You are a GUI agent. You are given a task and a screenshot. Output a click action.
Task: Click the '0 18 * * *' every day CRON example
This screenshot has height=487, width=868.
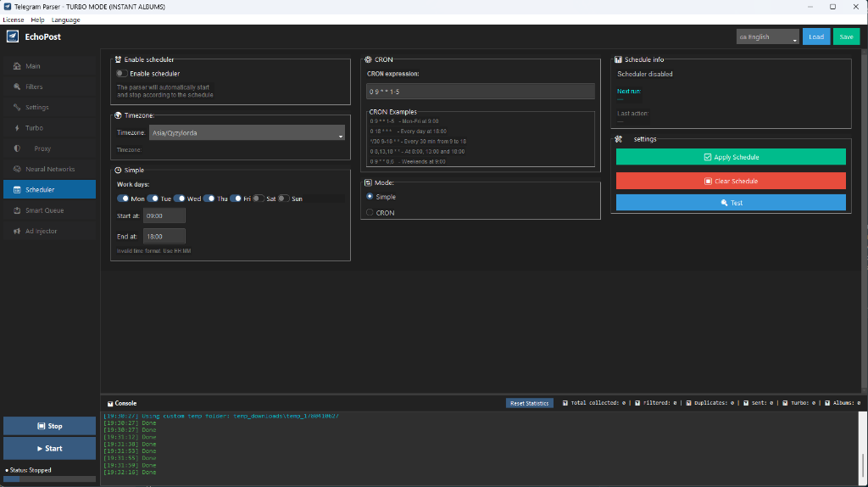coord(409,132)
